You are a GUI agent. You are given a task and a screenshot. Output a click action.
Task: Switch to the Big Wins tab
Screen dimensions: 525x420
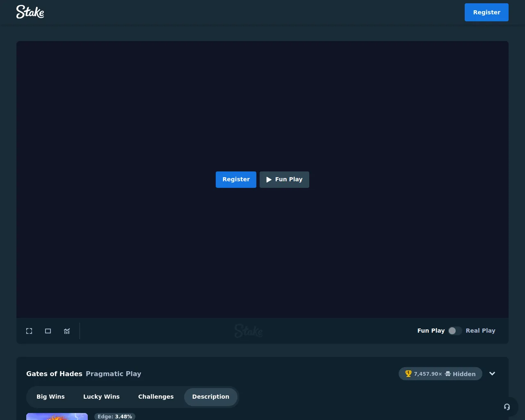point(50,397)
